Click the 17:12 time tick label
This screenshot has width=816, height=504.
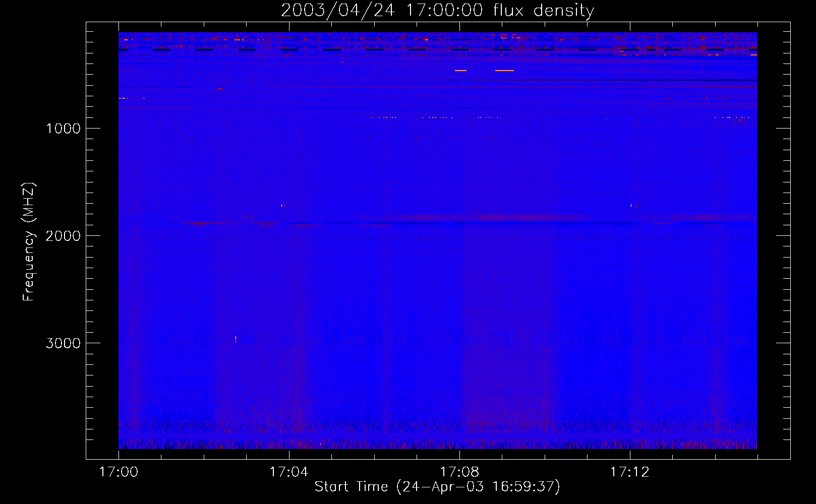coord(630,472)
